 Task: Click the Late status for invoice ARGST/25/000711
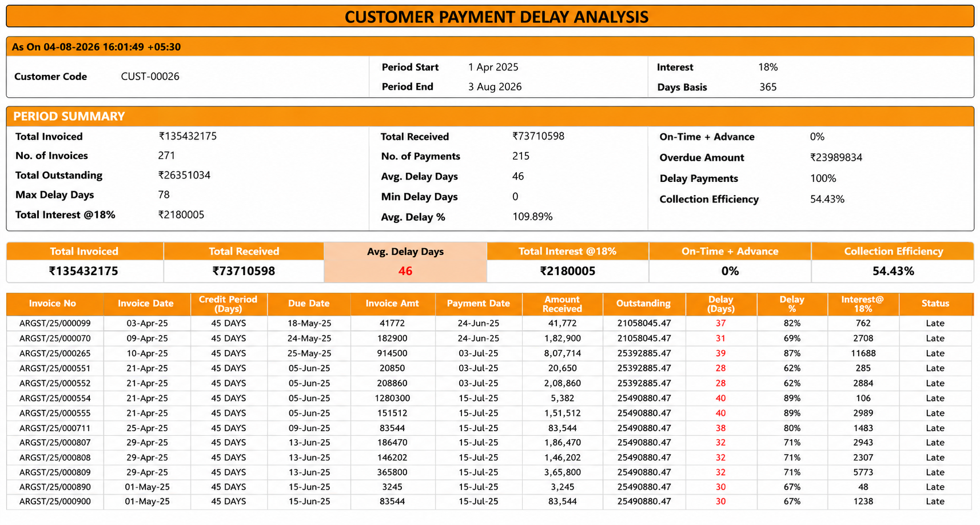click(935, 428)
